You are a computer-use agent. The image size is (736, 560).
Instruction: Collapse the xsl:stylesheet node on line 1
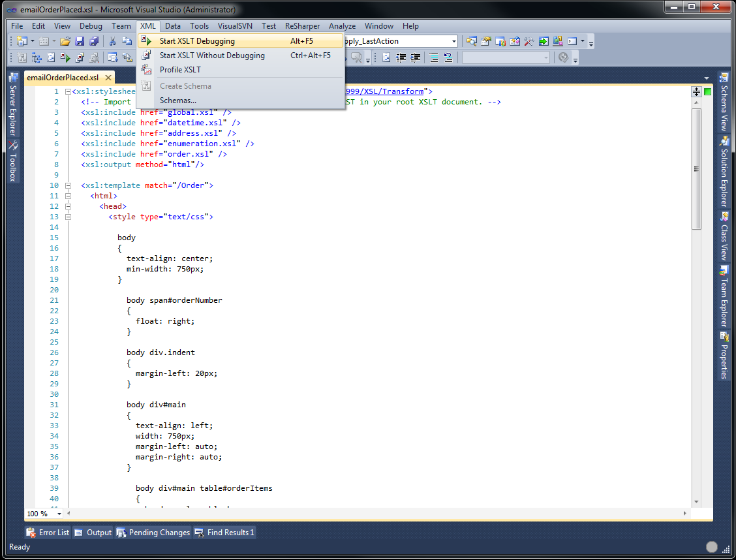[68, 91]
